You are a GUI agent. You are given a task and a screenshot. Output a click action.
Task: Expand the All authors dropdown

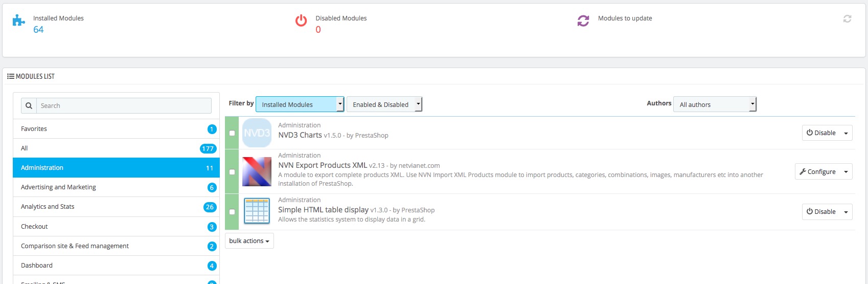click(x=714, y=104)
